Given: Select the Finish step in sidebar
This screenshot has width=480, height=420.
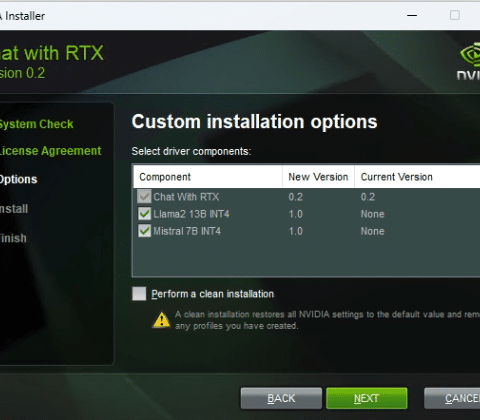Looking at the screenshot, I should tap(13, 238).
